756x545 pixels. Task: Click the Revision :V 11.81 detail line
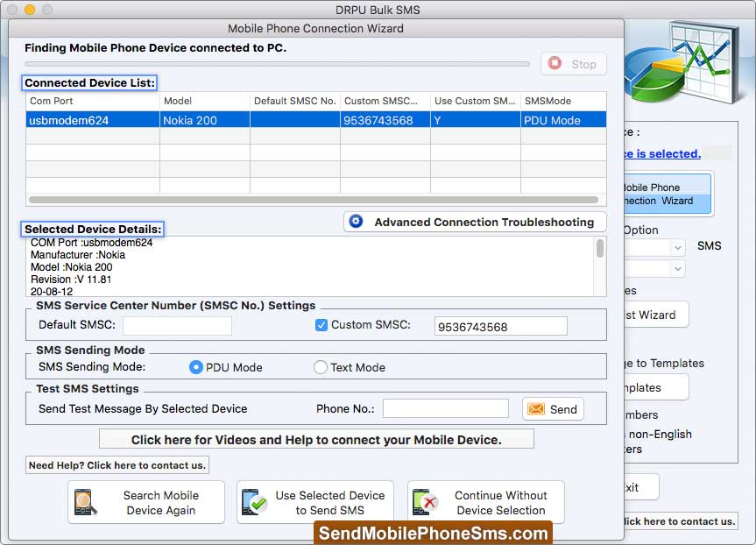pos(71,280)
